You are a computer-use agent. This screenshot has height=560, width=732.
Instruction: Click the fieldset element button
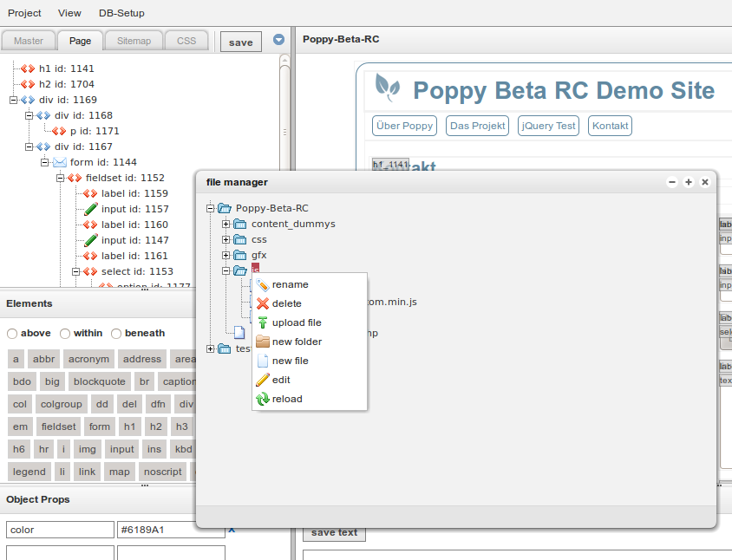57,427
